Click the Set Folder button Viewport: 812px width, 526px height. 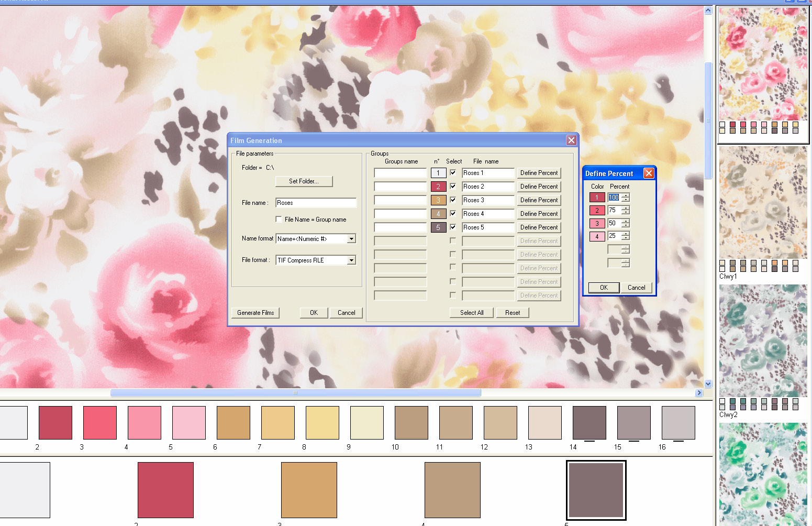coord(304,181)
